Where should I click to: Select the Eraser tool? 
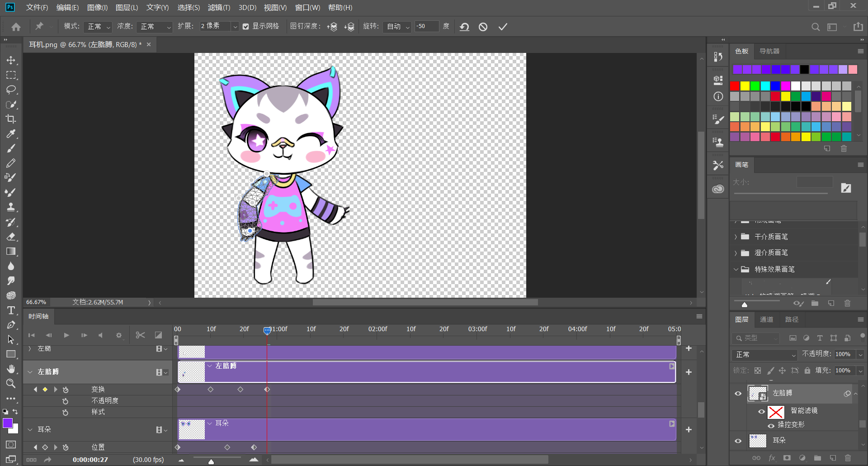(x=11, y=237)
